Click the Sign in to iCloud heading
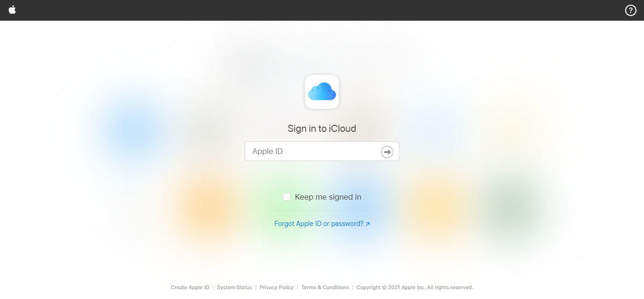 coord(322,129)
